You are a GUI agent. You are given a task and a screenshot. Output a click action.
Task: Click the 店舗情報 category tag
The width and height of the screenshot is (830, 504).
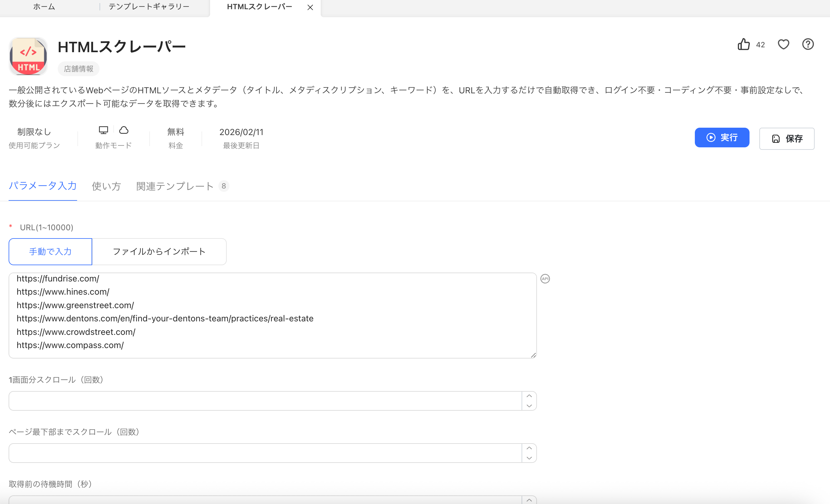[79, 69]
